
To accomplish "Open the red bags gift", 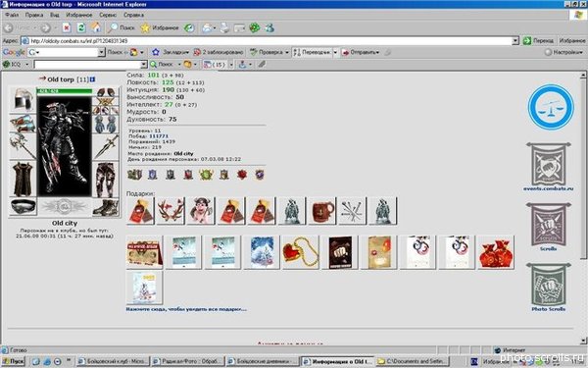I will click(x=496, y=252).
